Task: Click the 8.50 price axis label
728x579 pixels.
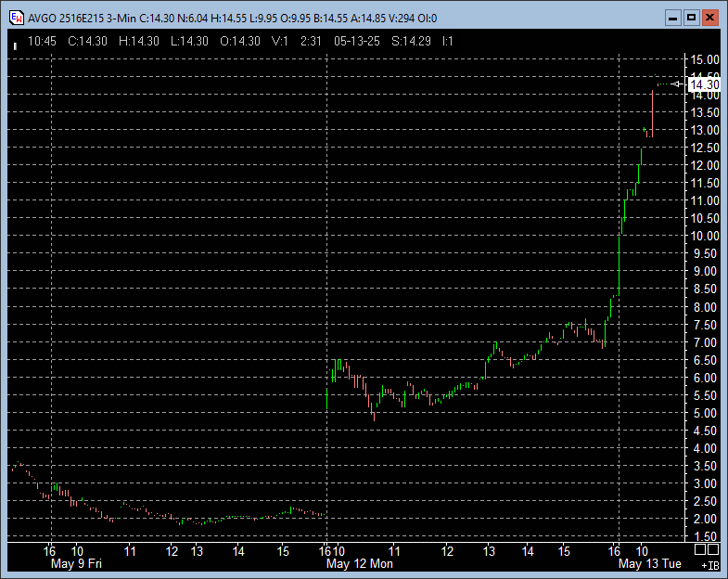Action: click(707, 289)
